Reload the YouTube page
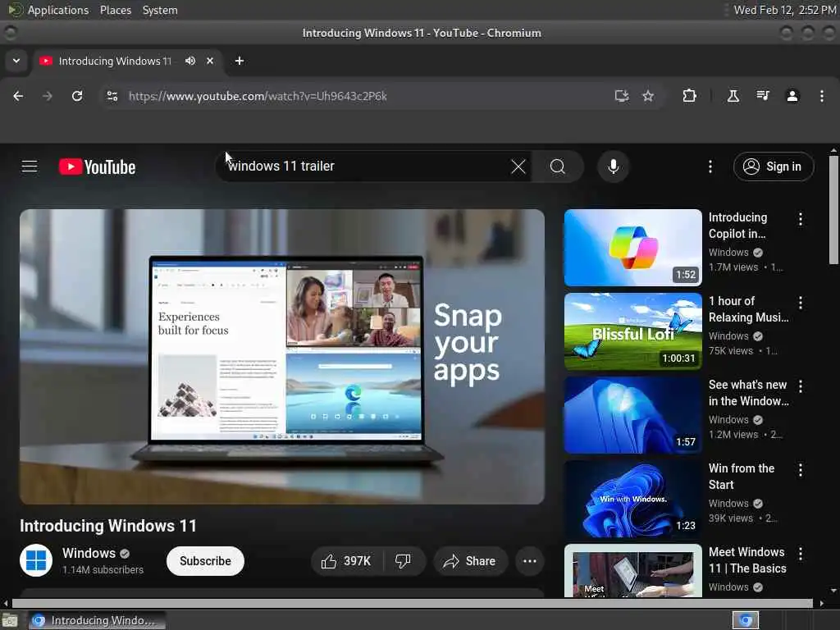This screenshot has width=840, height=630. point(77,96)
